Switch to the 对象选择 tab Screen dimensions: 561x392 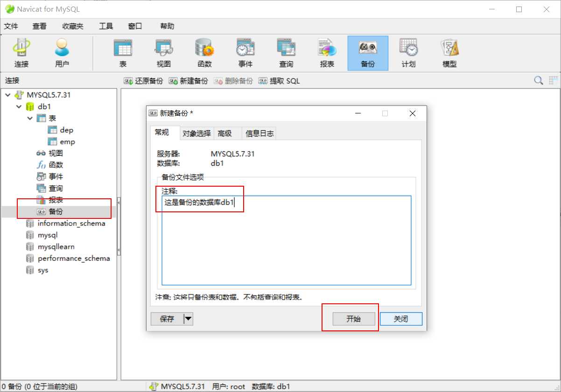(196, 133)
